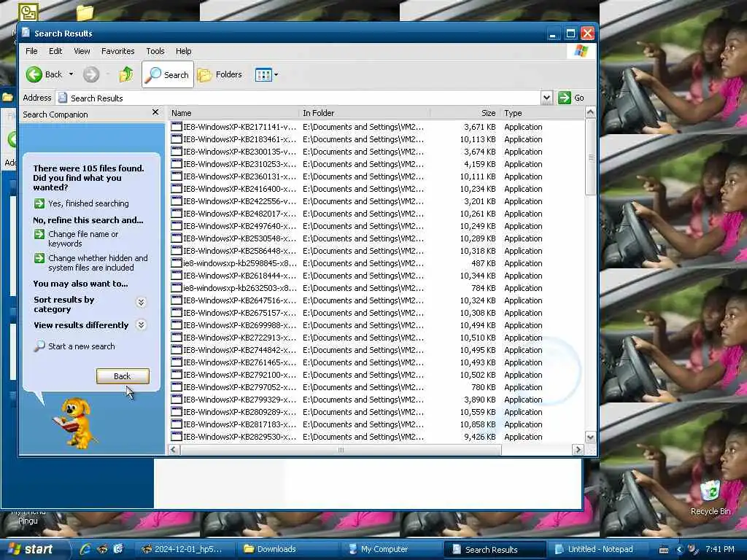Select file icon of IE8-WindowsXP-KB2416400
Viewport: 747px width, 560px height.
pyautogui.click(x=177, y=189)
